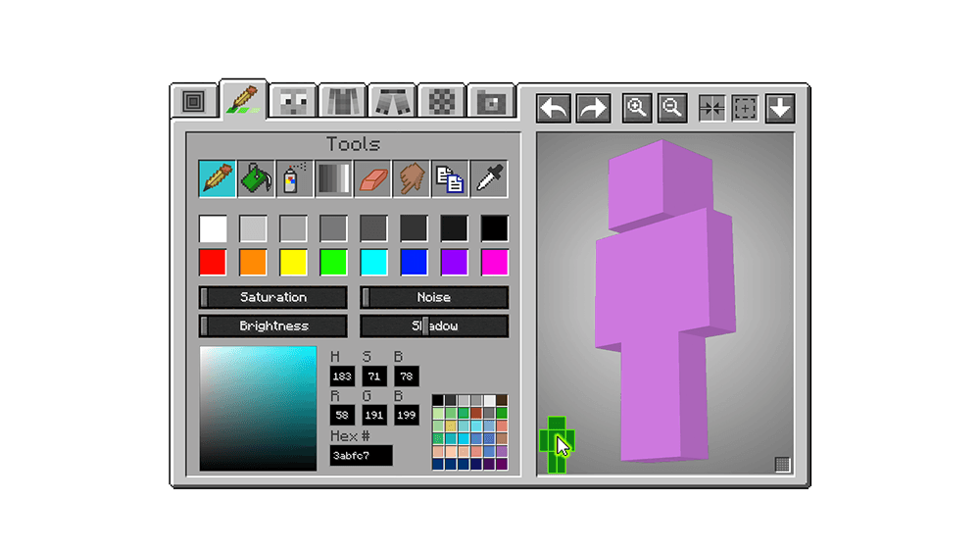Select the Paint Bucket fill tool
Screen dimensions: 980x552
pos(256,178)
